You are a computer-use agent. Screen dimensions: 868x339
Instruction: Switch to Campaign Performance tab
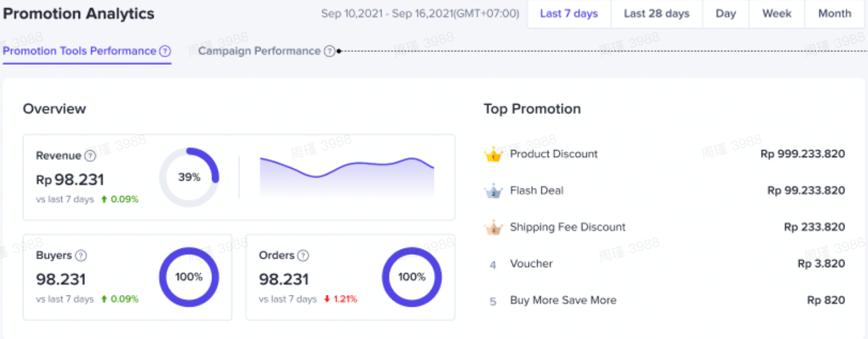259,52
